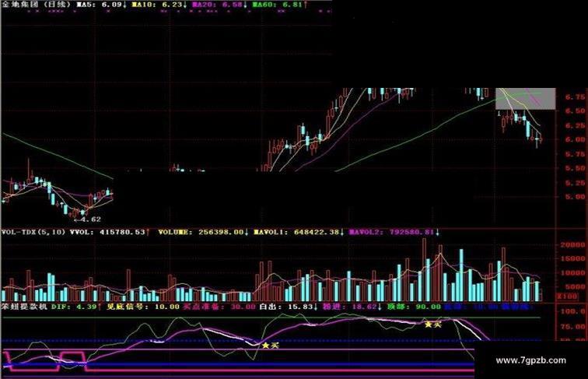Click the 100.0 indicator axis label

(572, 311)
